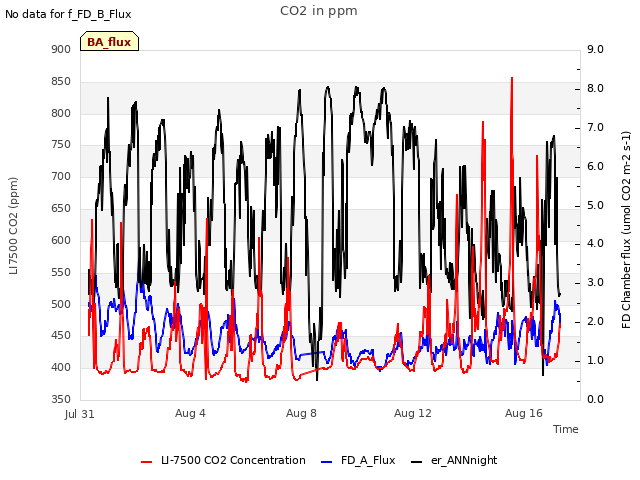Click the tallest red CO2 spike near 850 ppm
Viewport: 640px width, 480px height.
[x=512, y=80]
